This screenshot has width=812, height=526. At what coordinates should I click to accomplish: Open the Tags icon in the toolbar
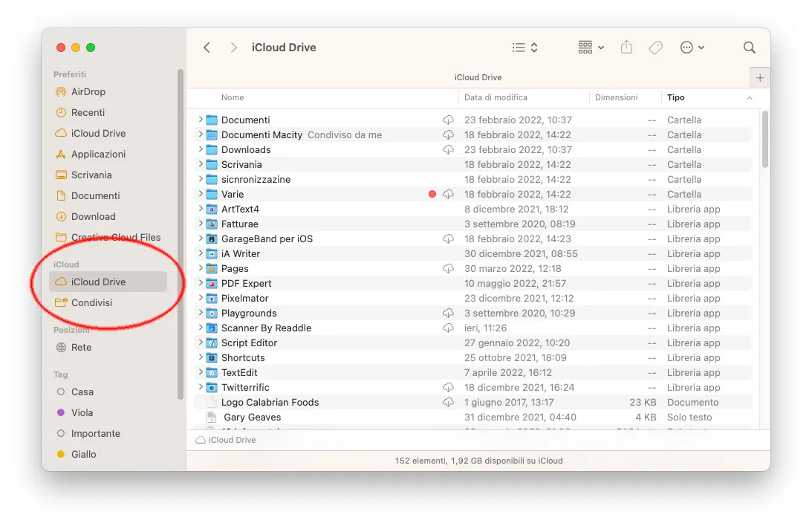(655, 47)
